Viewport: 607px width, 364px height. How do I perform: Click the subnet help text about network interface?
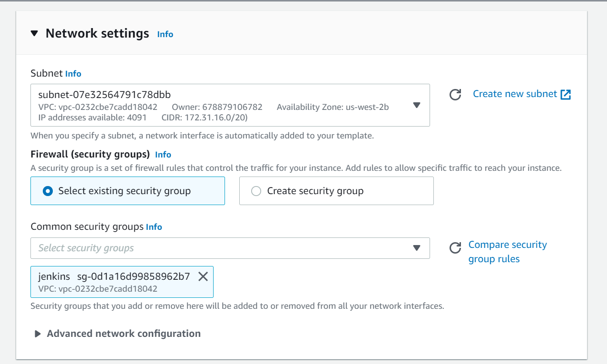[x=202, y=136]
